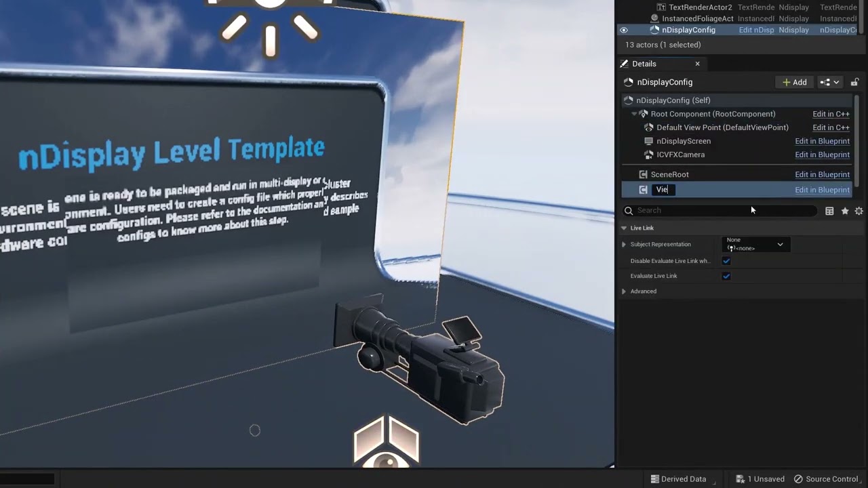
Task: Collapse the Root Component tree node
Action: tap(634, 114)
